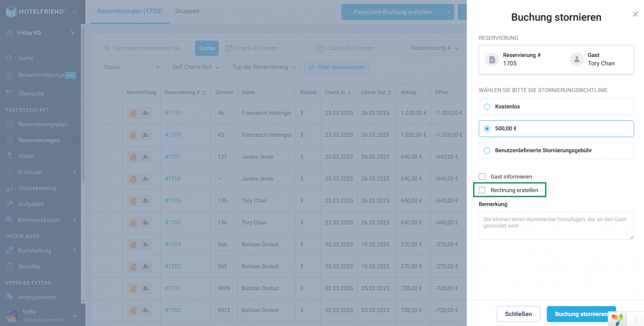This screenshot has height=326, width=644.
Task: Collapse the sidebar with the double chevron
Action: point(75,12)
